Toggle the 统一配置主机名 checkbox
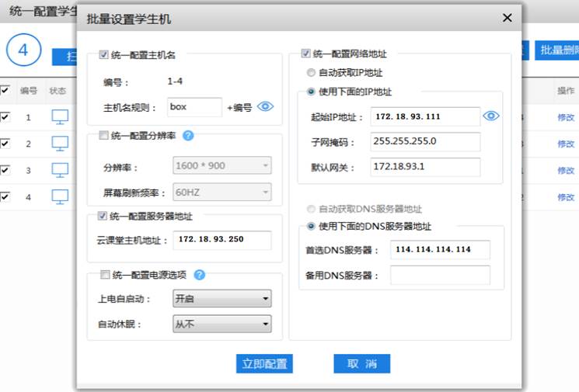579x392 pixels. click(x=104, y=55)
